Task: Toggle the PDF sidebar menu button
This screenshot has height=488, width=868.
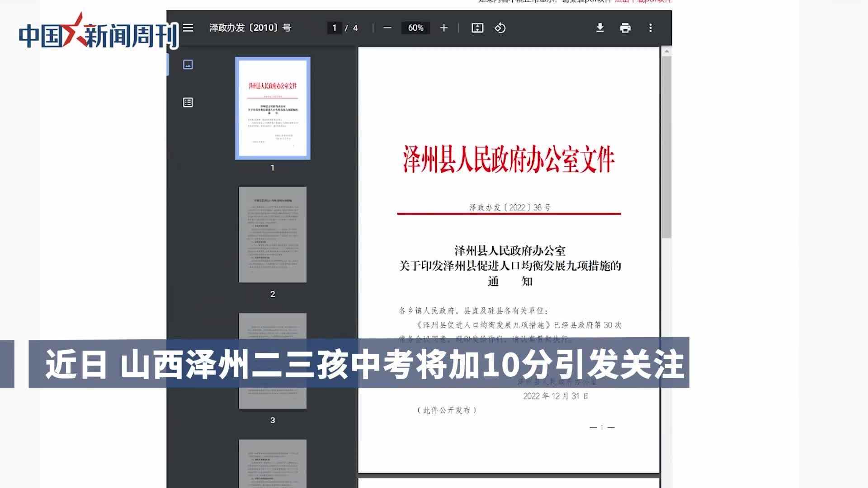Action: point(188,28)
